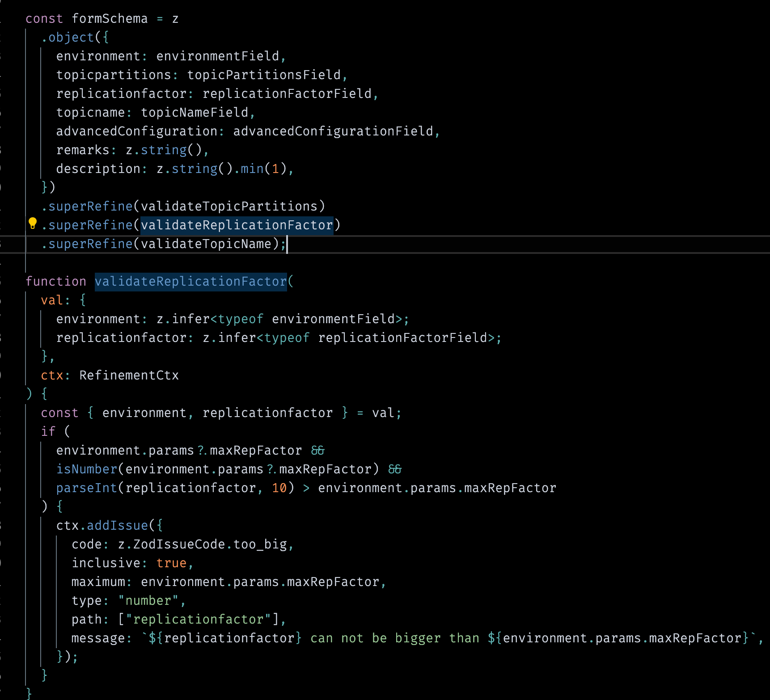
Task: Click the highlighted validateReplicationFactor argument
Action: click(x=237, y=225)
